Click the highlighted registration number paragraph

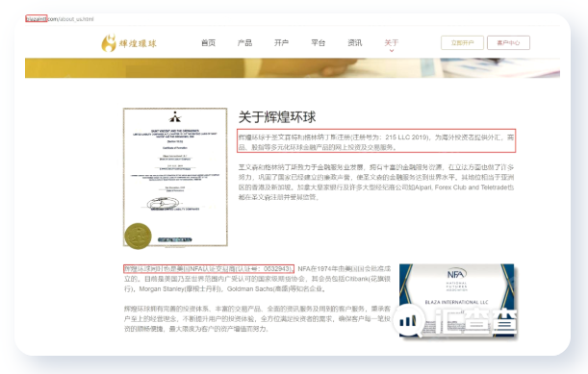pos(376,141)
